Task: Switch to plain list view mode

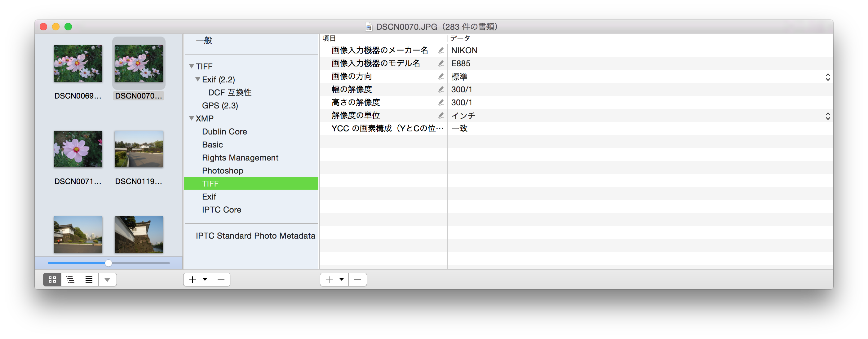Action: point(89,280)
